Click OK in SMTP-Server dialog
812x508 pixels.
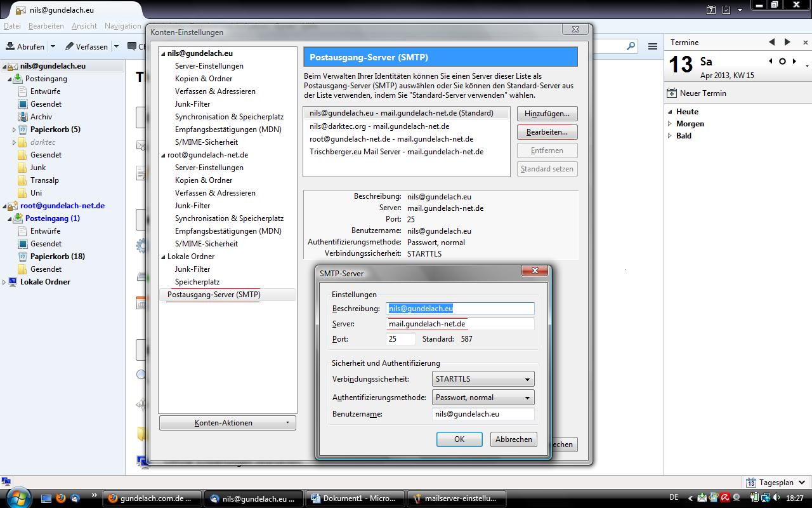459,439
